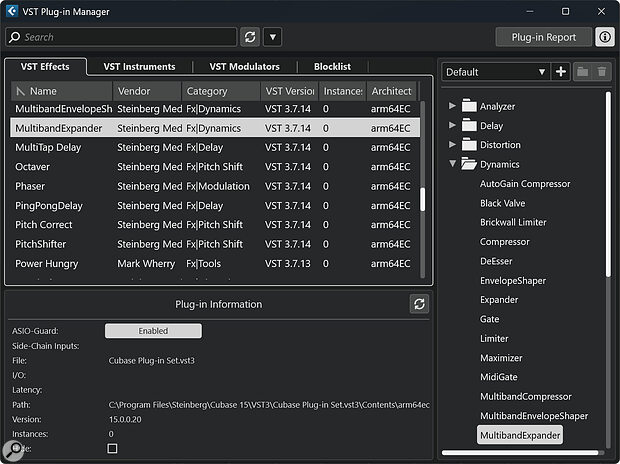Check the Hide checkbox at bottom

point(112,448)
